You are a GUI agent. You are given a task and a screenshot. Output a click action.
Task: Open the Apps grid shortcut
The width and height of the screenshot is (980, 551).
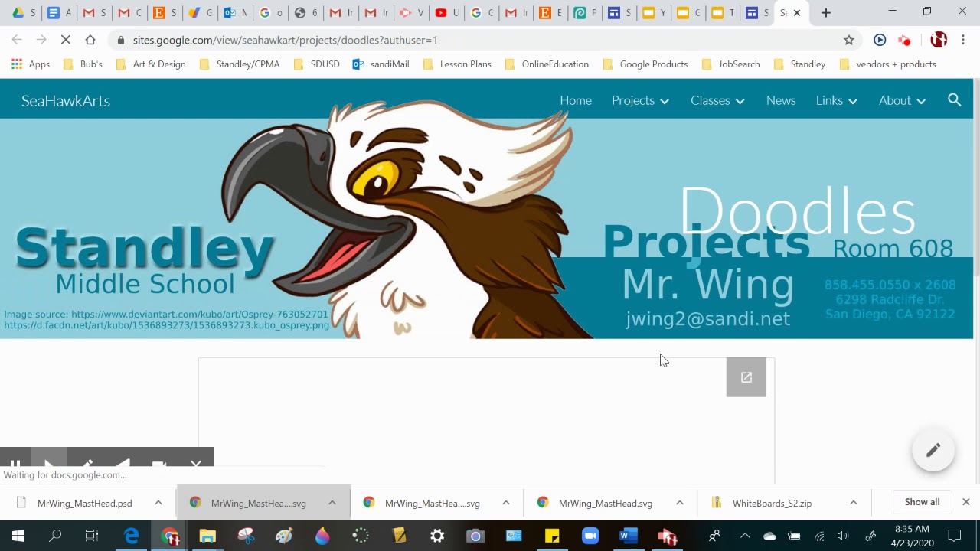click(x=31, y=64)
